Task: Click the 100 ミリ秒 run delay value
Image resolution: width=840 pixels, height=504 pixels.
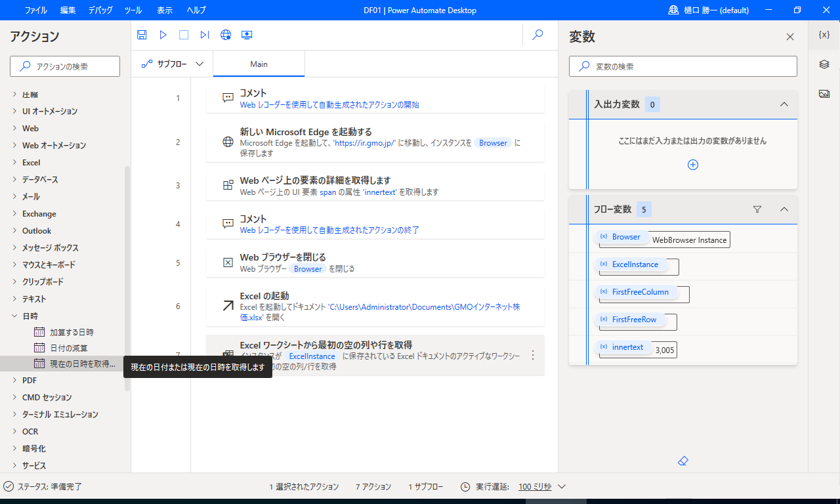Action: pyautogui.click(x=535, y=487)
